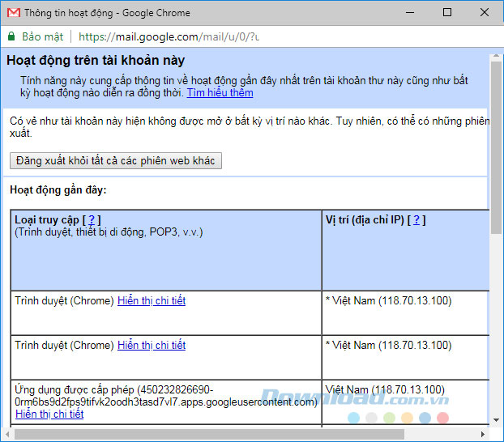Click the Gmail icon in title bar
This screenshot has width=504, height=442.
click(12, 13)
